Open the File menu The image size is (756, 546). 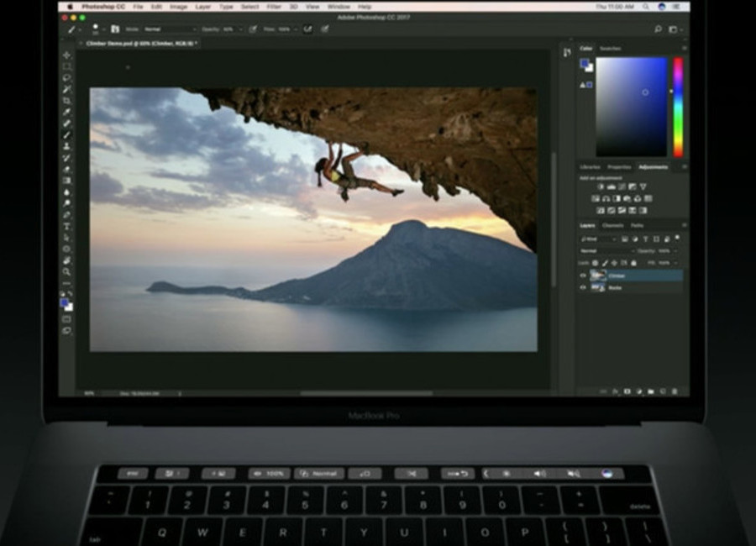pyautogui.click(x=138, y=7)
